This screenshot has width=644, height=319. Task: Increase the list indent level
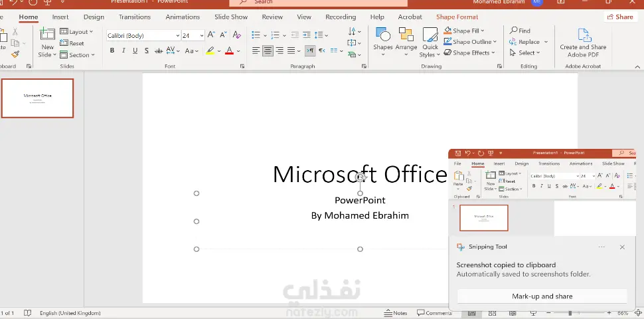307,35
